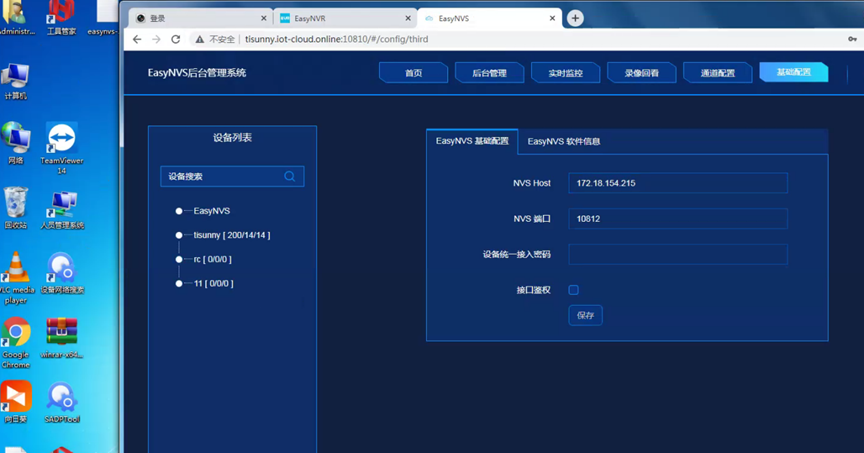Toggle the 接口鉴权 checkbox
Image resolution: width=864 pixels, height=453 pixels.
click(x=574, y=290)
